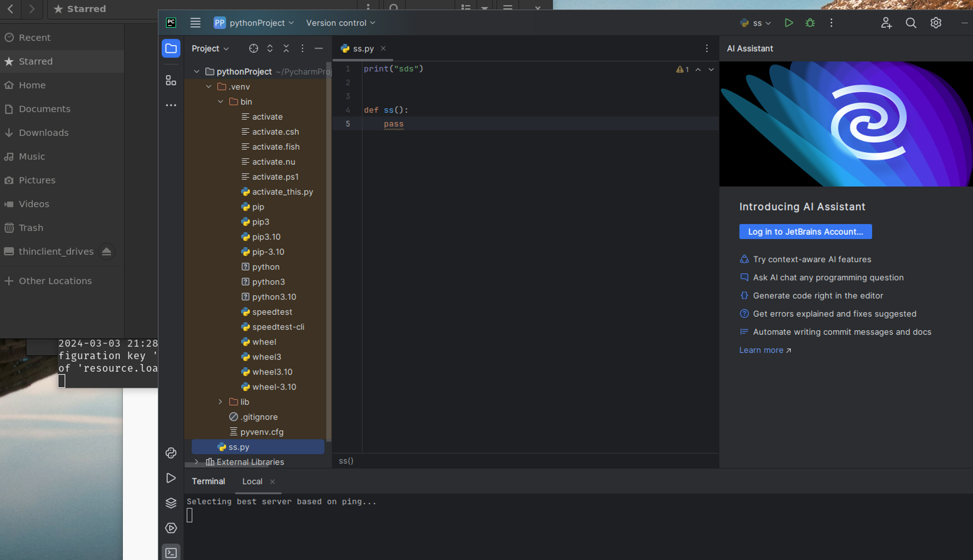Expand the lib folder
Image resolution: width=973 pixels, height=560 pixels.
coord(220,402)
